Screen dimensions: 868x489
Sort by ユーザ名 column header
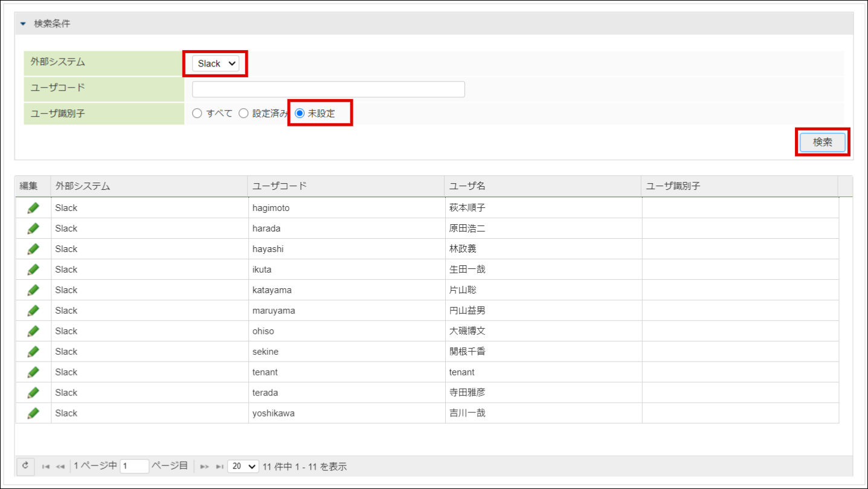[x=468, y=186]
